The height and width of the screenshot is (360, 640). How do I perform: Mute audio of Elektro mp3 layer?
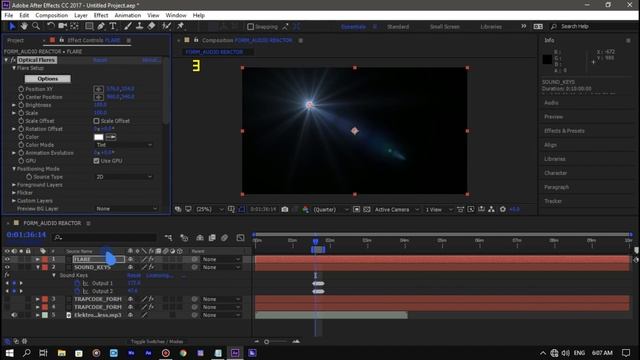coord(14,315)
